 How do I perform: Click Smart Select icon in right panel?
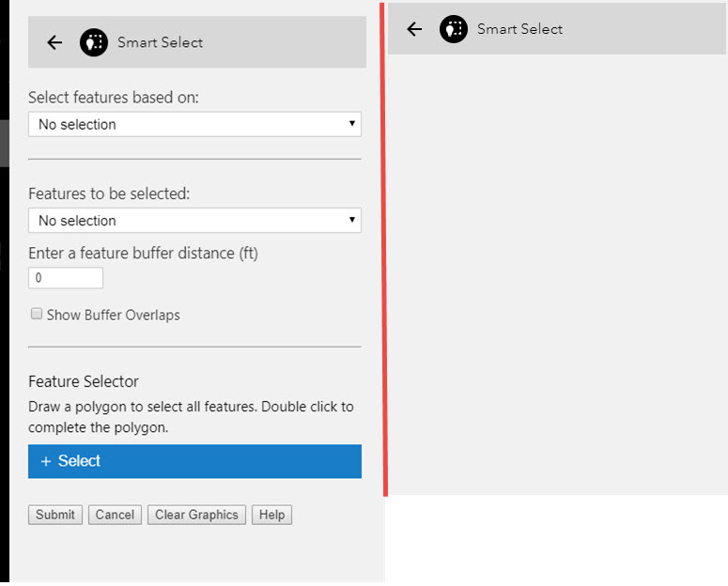454,29
